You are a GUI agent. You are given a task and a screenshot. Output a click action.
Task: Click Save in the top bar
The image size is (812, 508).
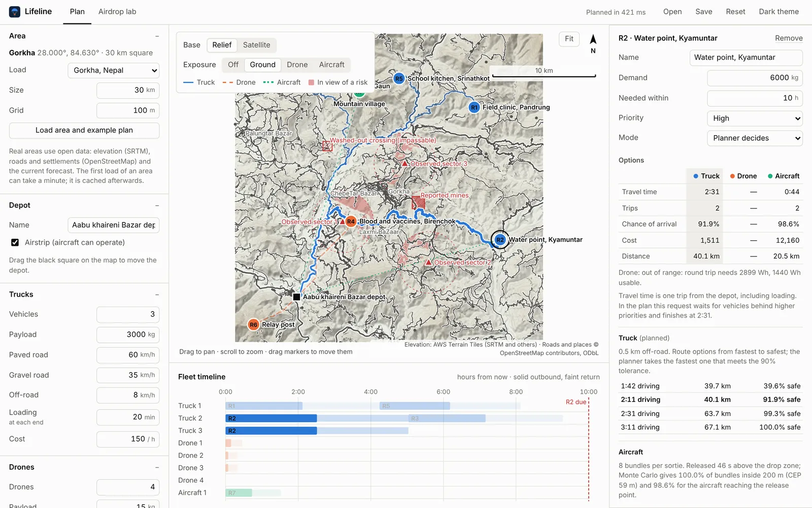tap(704, 12)
